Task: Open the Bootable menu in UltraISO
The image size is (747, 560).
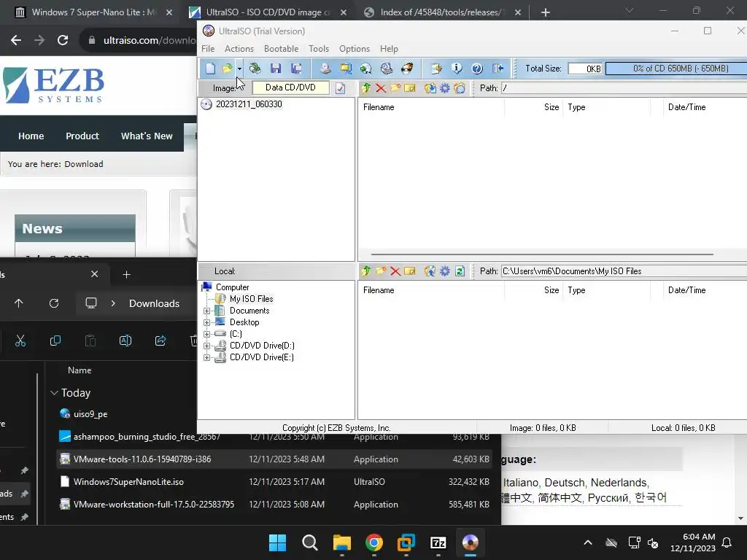Action: [x=281, y=49]
